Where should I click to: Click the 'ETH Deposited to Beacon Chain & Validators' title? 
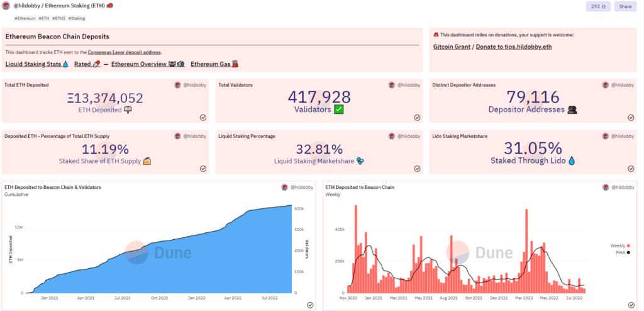tap(53, 187)
